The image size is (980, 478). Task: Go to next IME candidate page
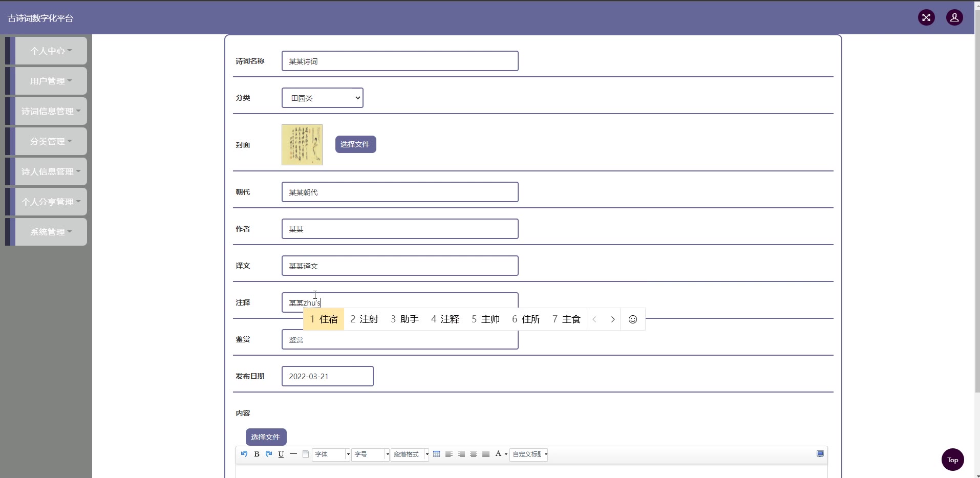(612, 319)
